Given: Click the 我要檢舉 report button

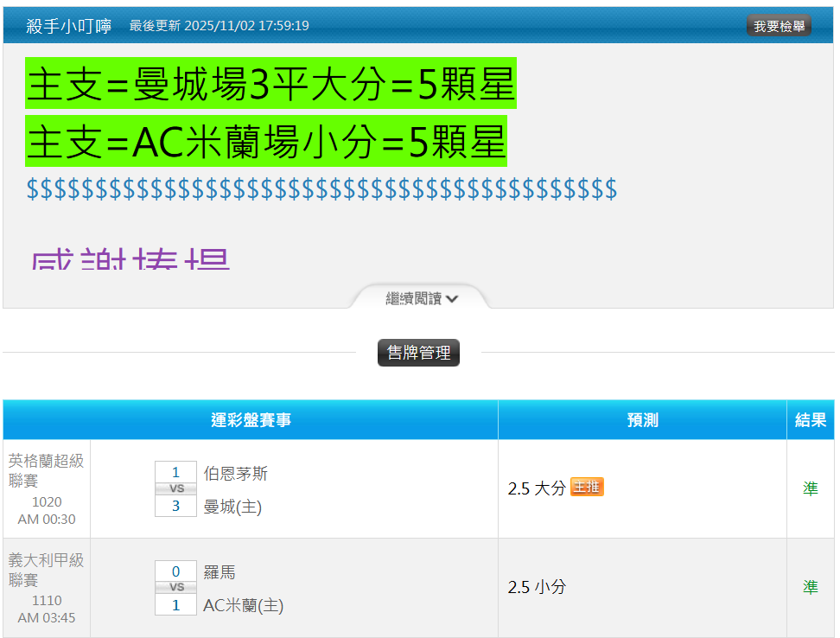Looking at the screenshot, I should tap(779, 26).
